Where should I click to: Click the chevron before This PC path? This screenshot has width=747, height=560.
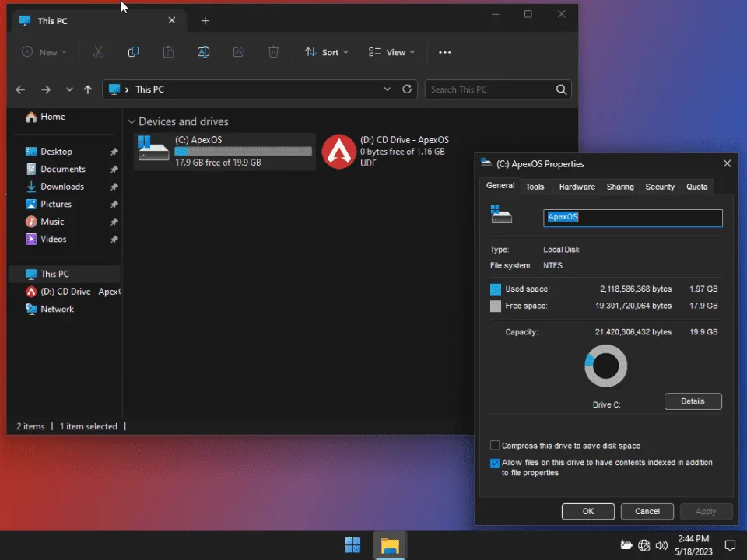[x=127, y=89]
